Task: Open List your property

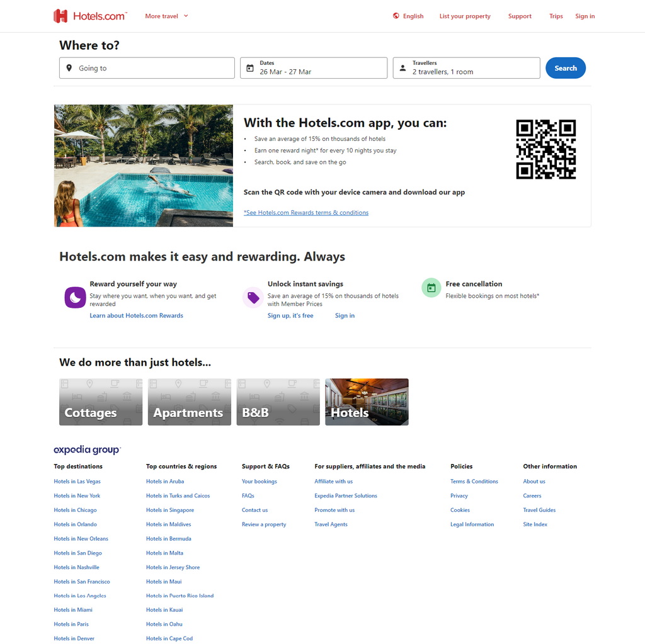Action: [x=465, y=16]
